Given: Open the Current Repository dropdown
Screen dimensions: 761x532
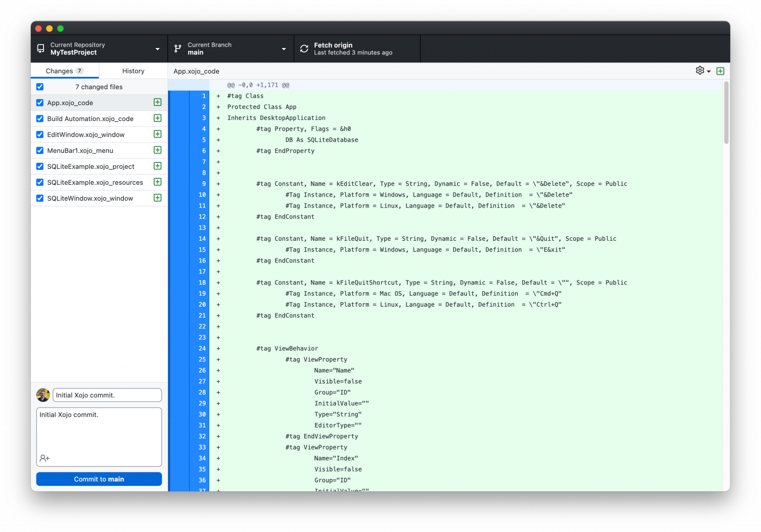Looking at the screenshot, I should [x=157, y=48].
